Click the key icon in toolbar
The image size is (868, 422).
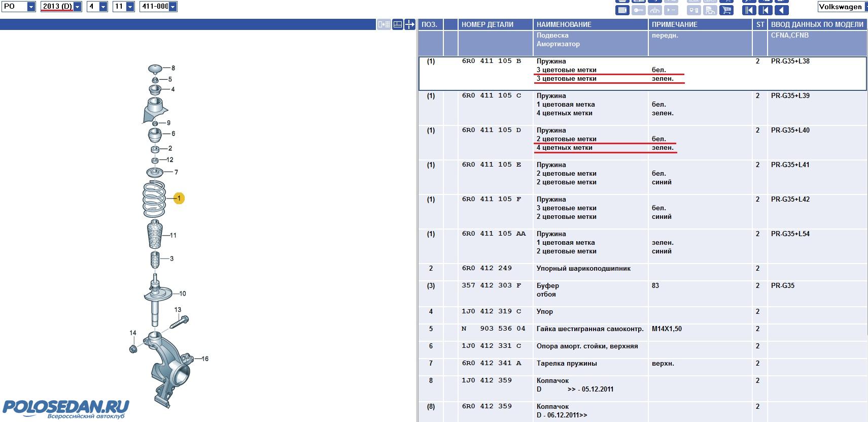(638, 10)
